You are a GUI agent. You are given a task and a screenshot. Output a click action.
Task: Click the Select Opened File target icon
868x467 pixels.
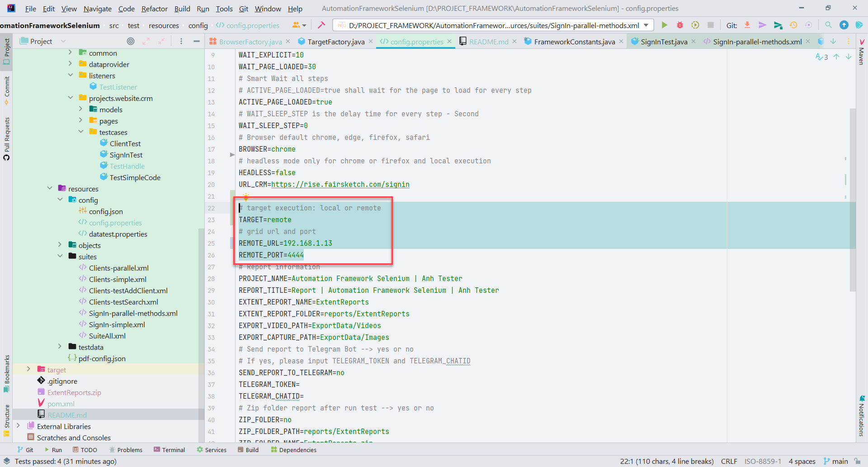click(x=131, y=41)
